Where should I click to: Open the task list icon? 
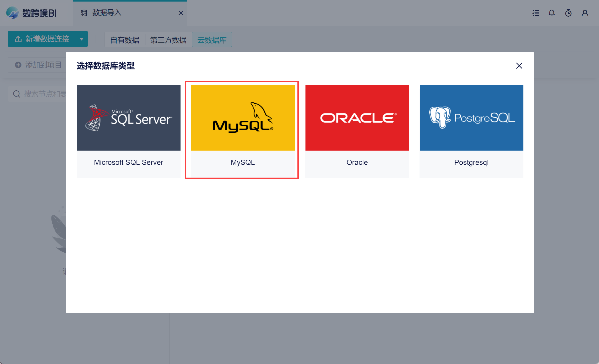[536, 13]
